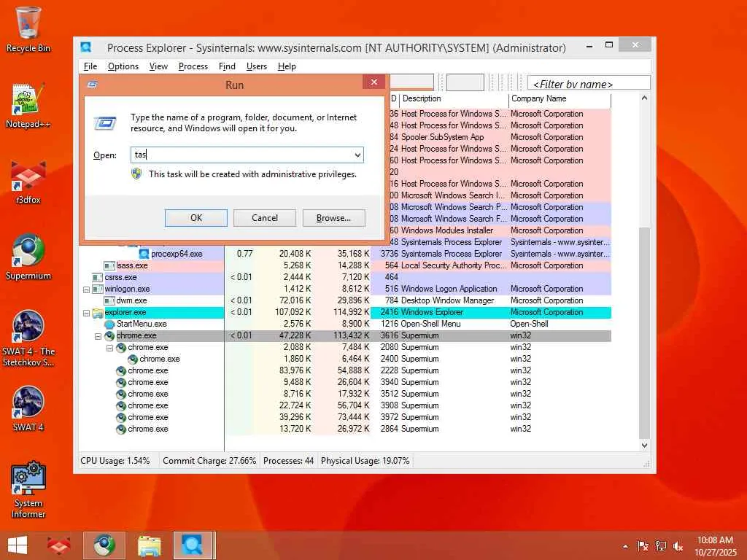Click the Run dialog program icon
The image size is (747, 560).
coord(105,123)
